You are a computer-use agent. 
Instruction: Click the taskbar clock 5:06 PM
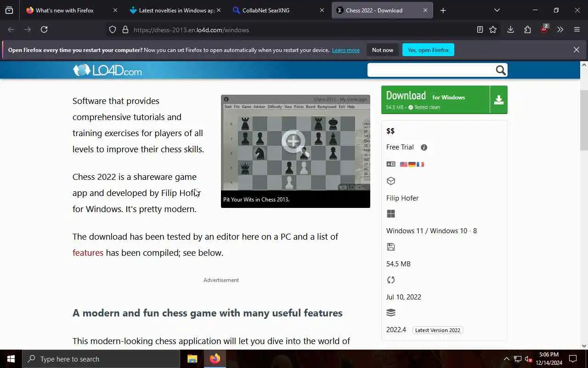pyautogui.click(x=549, y=355)
